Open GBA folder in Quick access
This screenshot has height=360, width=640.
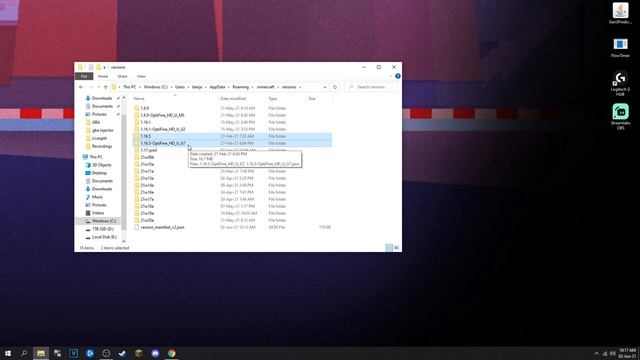(x=96, y=122)
